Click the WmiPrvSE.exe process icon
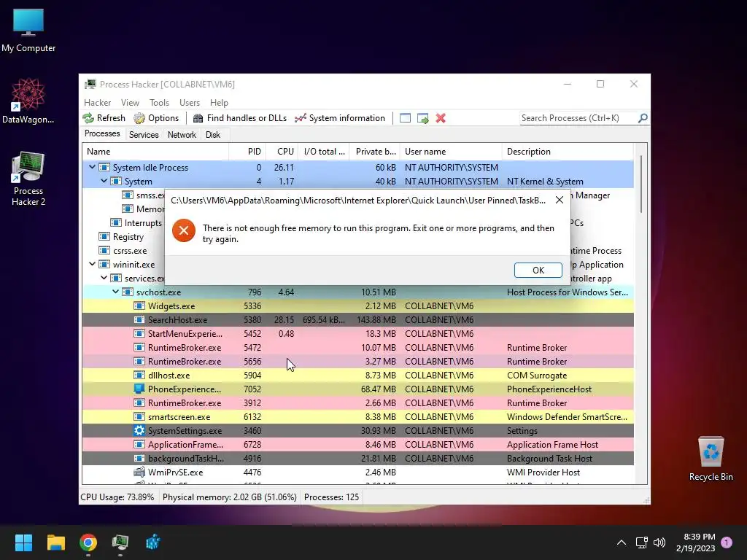This screenshot has width=747, height=560. (139, 472)
